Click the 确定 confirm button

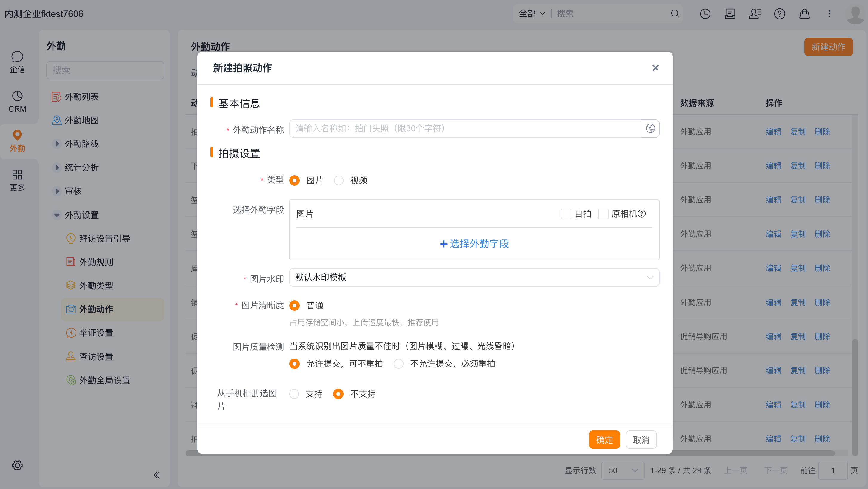point(604,440)
